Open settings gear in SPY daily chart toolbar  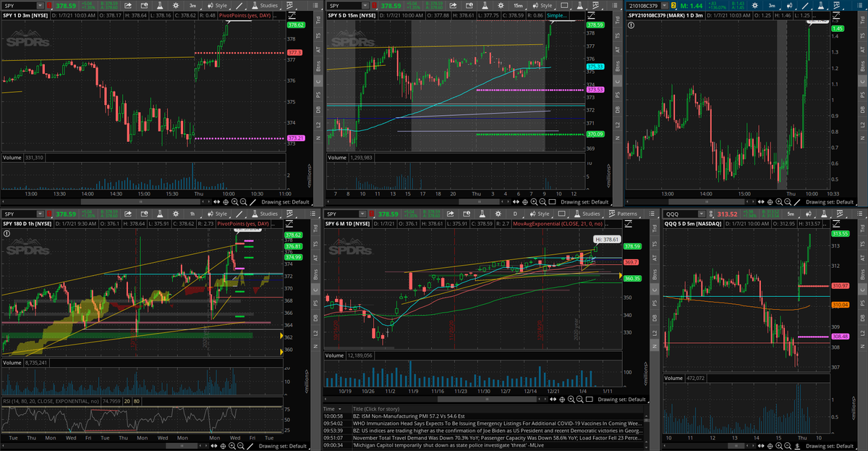tap(498, 214)
